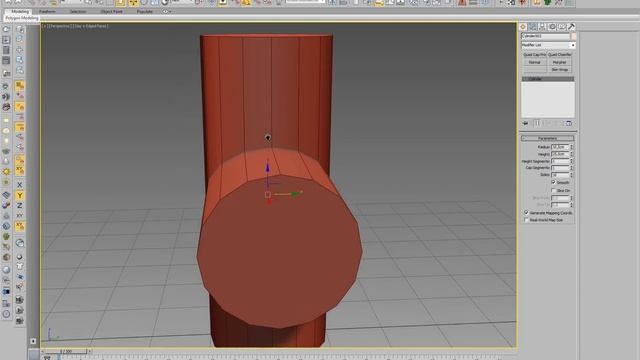
Task: Restrict transform to Z axis constraint
Action: pyautogui.click(x=20, y=205)
